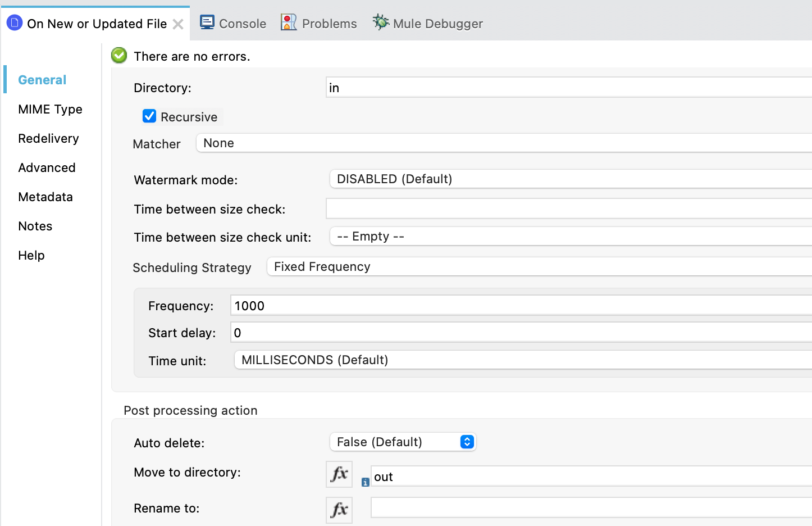Click the blue Mule component icon on the tab
The image size is (812, 526).
coord(14,23)
